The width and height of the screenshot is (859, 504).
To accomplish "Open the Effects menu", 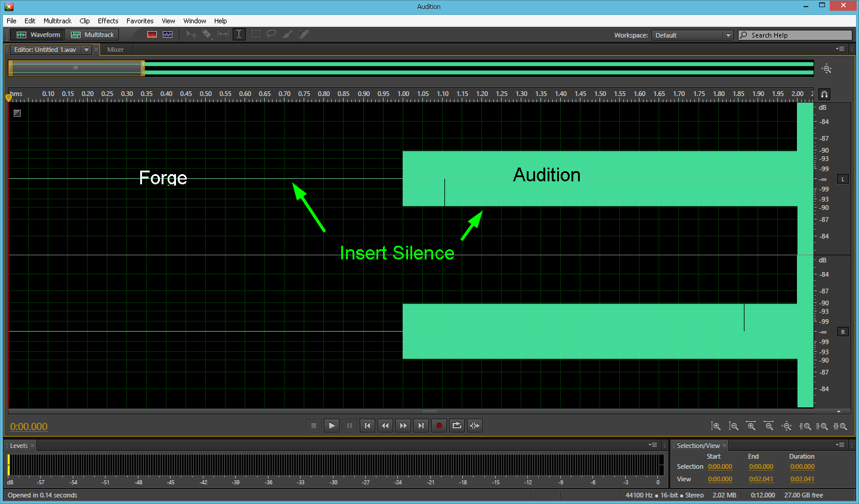I will (108, 21).
